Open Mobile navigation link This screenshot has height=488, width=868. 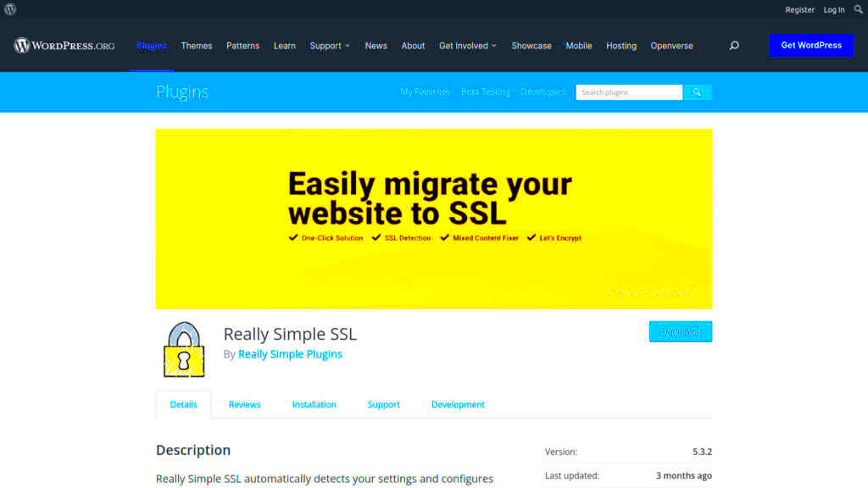[x=578, y=46]
